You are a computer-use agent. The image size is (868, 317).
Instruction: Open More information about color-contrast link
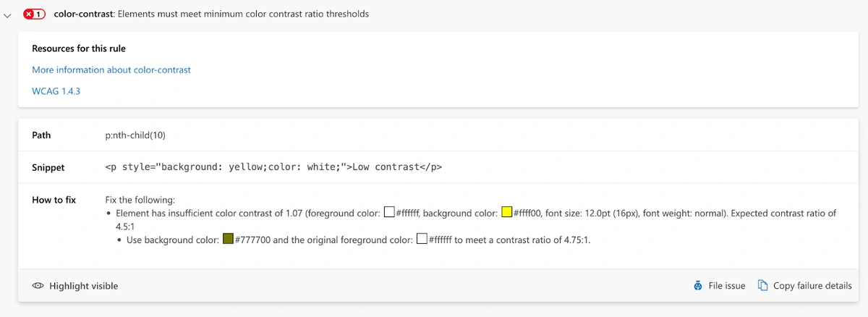[111, 70]
